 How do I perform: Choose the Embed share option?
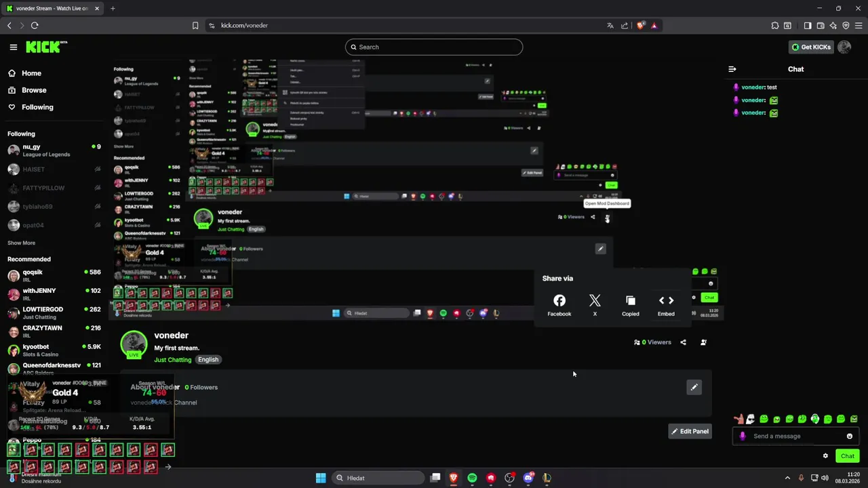point(666,305)
